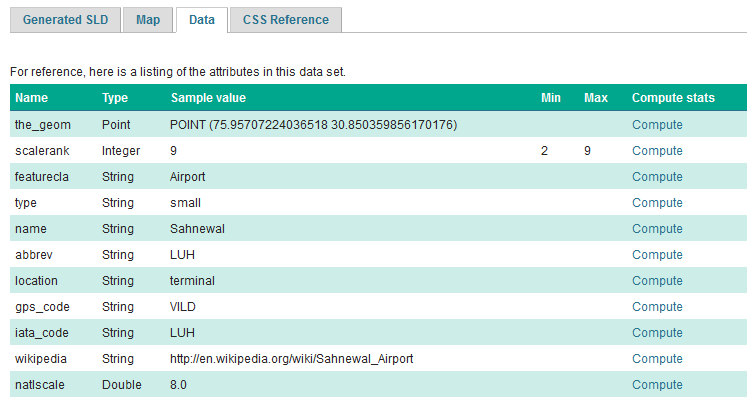
Task: Switch to the Generated SLD tab
Action: point(65,19)
